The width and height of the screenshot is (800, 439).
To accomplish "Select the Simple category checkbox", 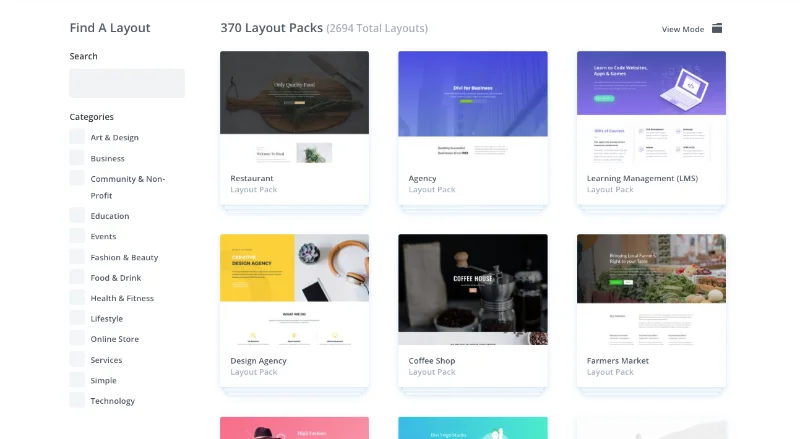I will point(77,380).
